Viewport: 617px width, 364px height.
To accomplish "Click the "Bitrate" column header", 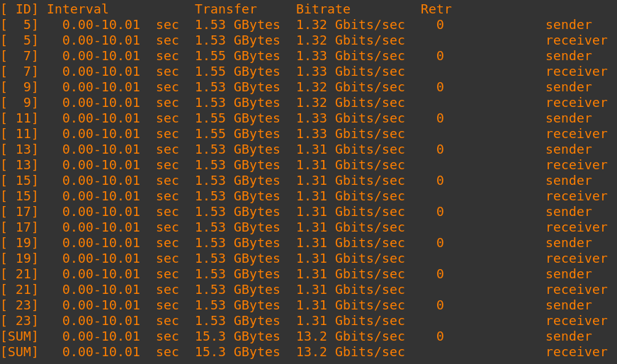I will coord(323,9).
